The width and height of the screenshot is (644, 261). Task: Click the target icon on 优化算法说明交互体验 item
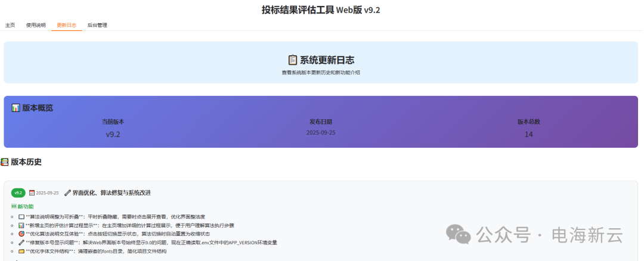click(x=21, y=234)
